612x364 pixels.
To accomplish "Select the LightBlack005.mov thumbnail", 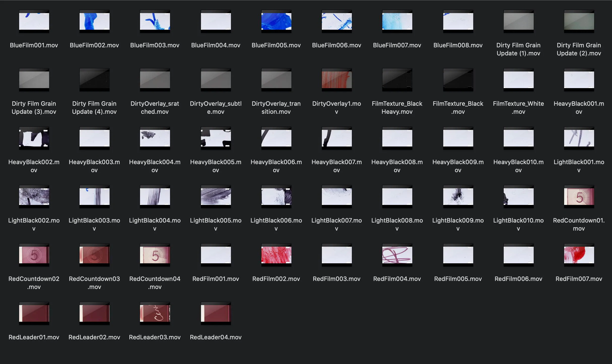I will point(216,197).
